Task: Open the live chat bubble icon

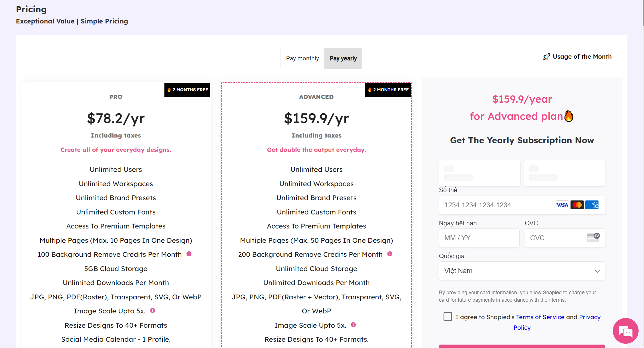Action: (626, 331)
